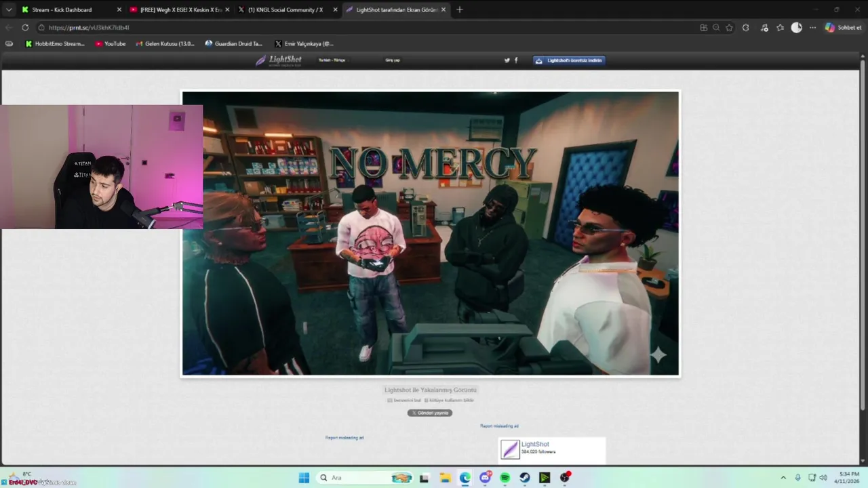Open the Gelen Kutusu Gmail bookmark
Image resolution: width=868 pixels, height=488 pixels.
point(165,43)
